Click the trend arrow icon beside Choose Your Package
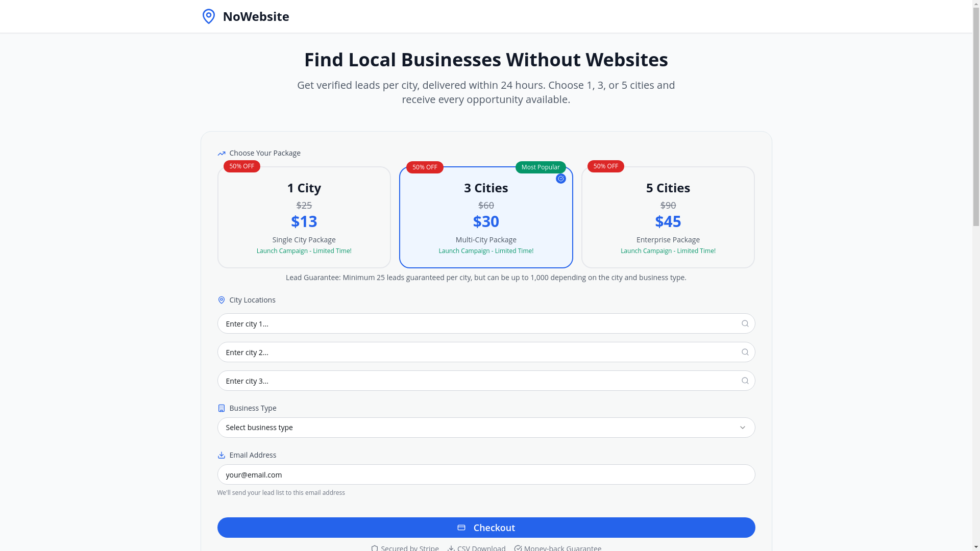Viewport: 980px width, 551px height. click(222, 153)
